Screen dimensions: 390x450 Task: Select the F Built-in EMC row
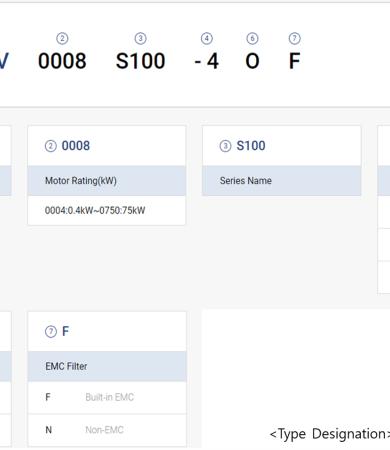pyautogui.click(x=107, y=397)
